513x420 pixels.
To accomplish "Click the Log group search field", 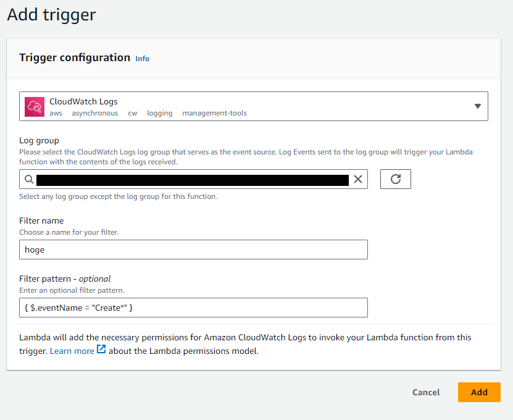I will 193,179.
